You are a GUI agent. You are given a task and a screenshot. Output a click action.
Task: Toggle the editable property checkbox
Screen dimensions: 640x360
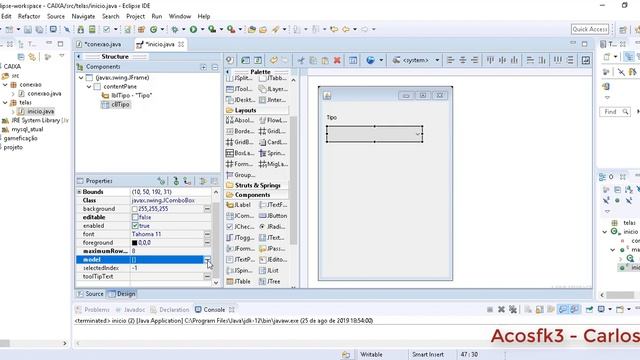[135, 217]
